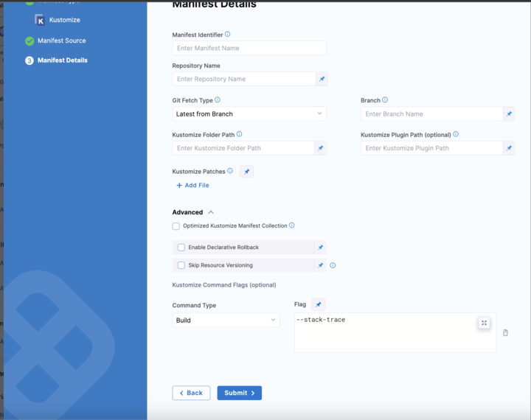531x420 pixels.
Task: Open Git Fetch Type dropdown
Action: (x=249, y=114)
